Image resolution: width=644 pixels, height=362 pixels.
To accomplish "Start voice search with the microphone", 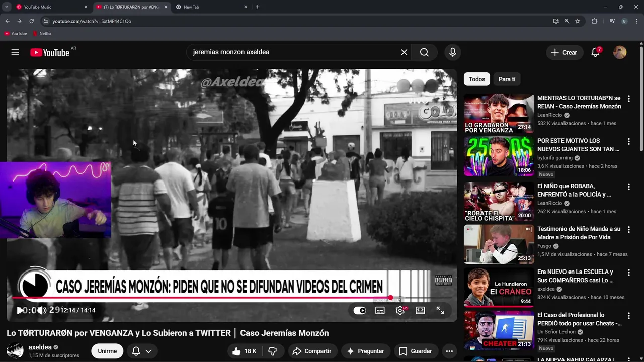I will pos(453,52).
